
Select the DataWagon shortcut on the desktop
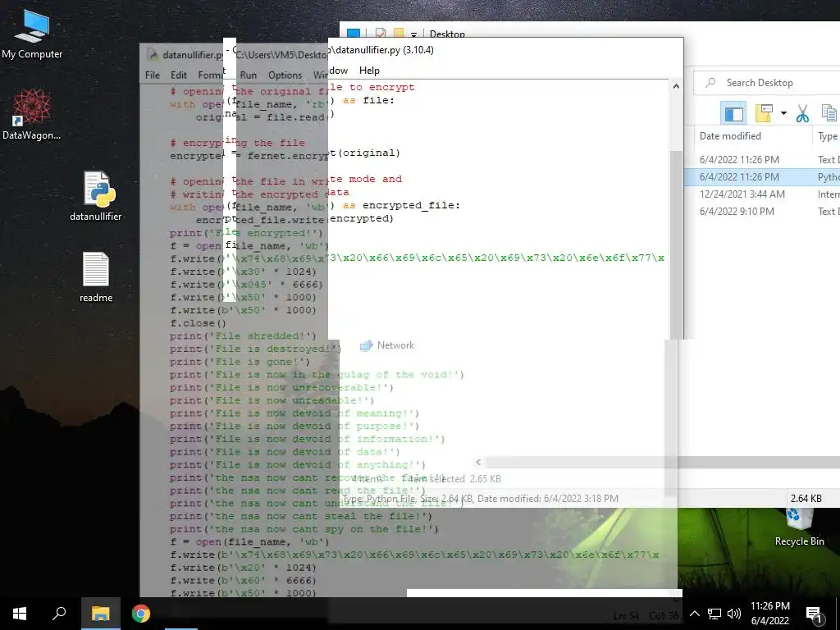(32, 115)
